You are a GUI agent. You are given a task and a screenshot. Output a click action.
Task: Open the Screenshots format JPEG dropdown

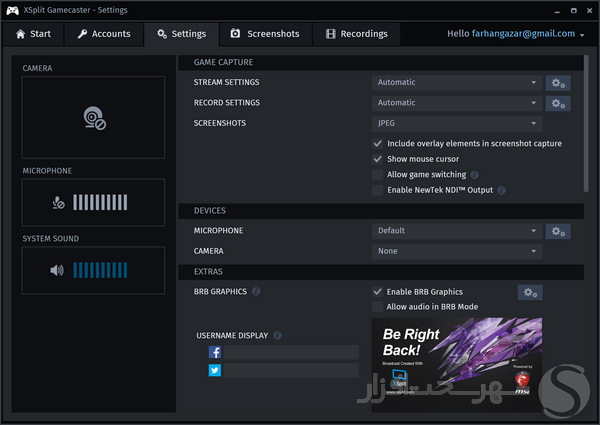[456, 124]
